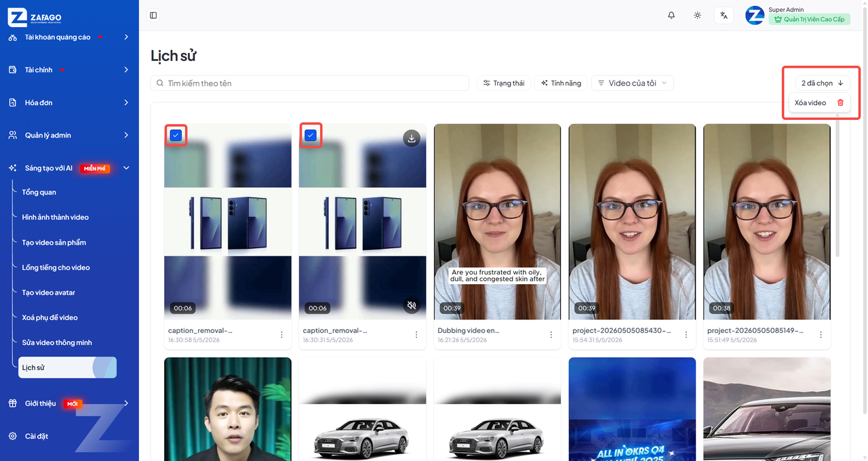Unmute the second caption_removal video
Image resolution: width=868 pixels, height=461 pixels.
(411, 306)
